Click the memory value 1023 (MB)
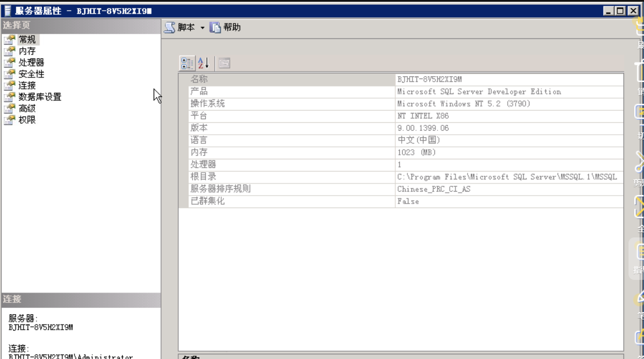 417,153
